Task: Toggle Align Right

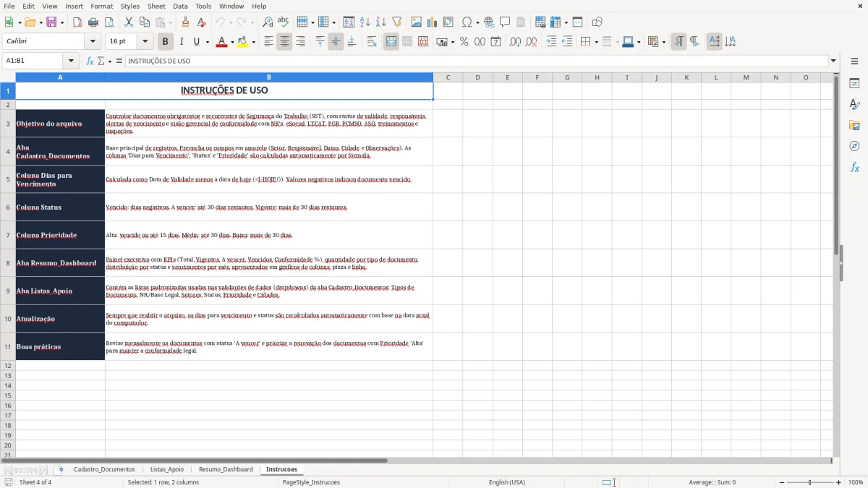Action: (300, 42)
